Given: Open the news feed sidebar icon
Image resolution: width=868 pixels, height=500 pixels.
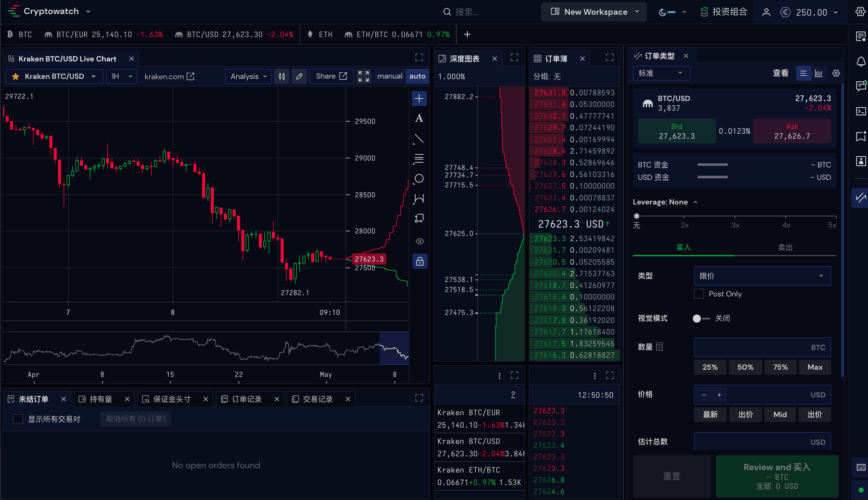Looking at the screenshot, I should point(861,36).
